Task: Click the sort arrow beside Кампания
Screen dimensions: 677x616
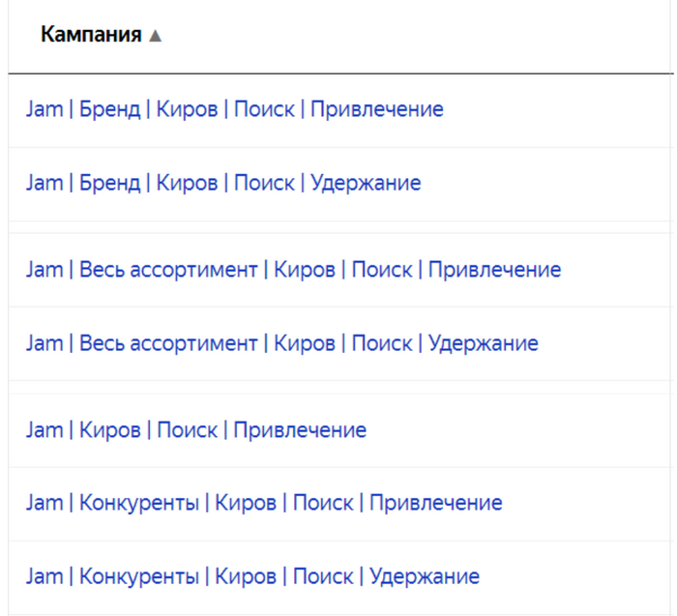Action: tap(155, 36)
